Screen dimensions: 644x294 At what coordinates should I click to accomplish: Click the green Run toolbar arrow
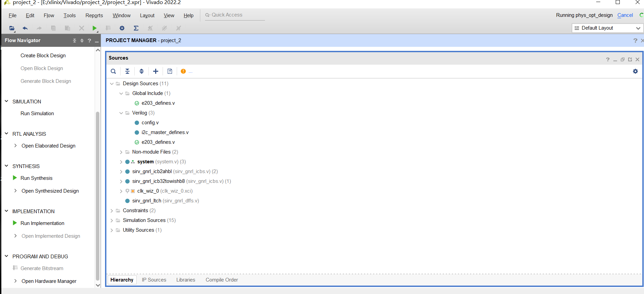(x=95, y=28)
